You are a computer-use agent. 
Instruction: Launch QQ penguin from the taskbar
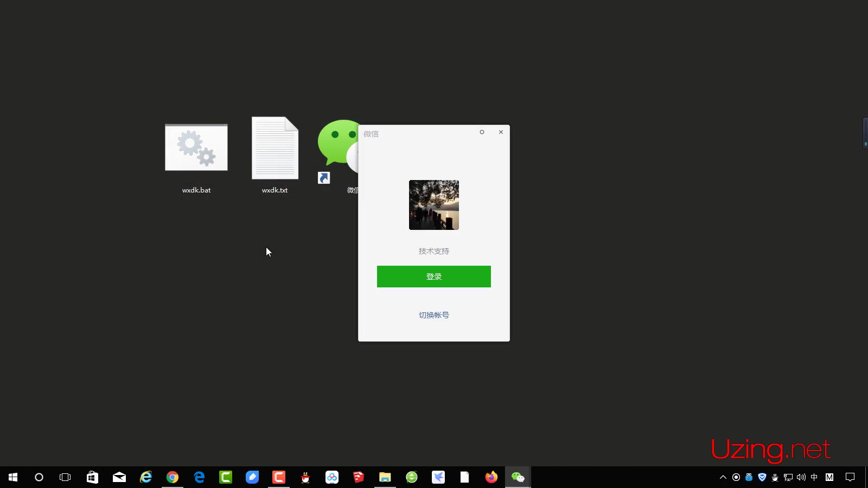(x=305, y=477)
